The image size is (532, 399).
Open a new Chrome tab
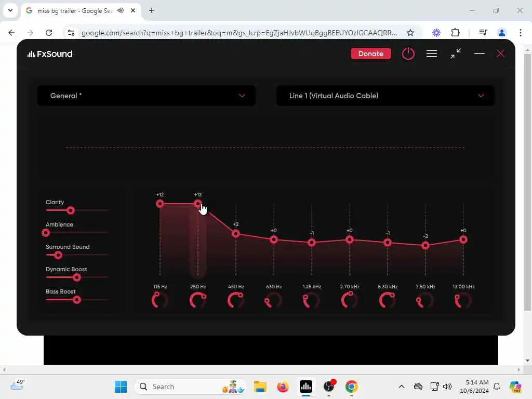(x=152, y=10)
